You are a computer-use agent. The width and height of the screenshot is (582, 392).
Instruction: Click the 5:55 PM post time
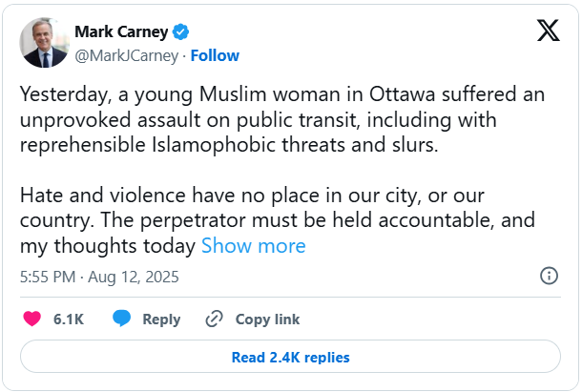point(48,278)
